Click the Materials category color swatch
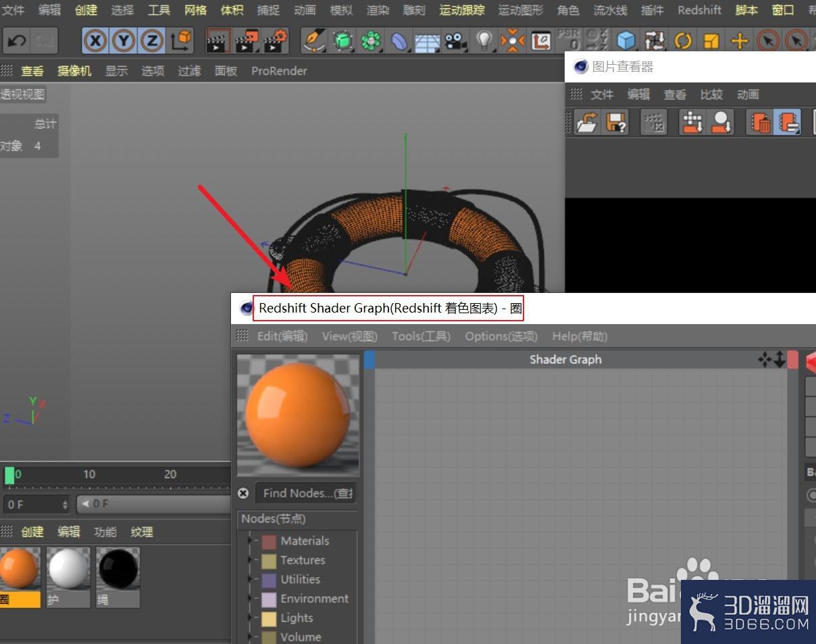This screenshot has width=816, height=644. [270, 541]
